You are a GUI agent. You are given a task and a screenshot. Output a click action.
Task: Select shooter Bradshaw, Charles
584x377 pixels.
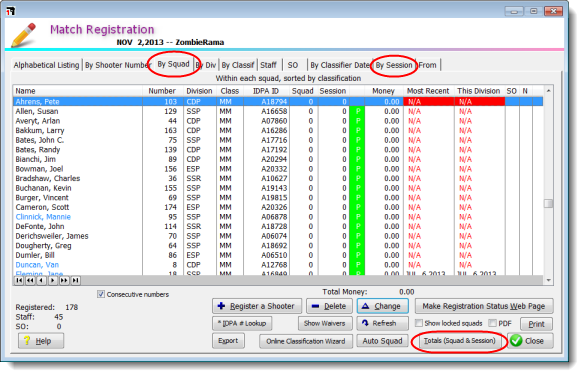278,178
